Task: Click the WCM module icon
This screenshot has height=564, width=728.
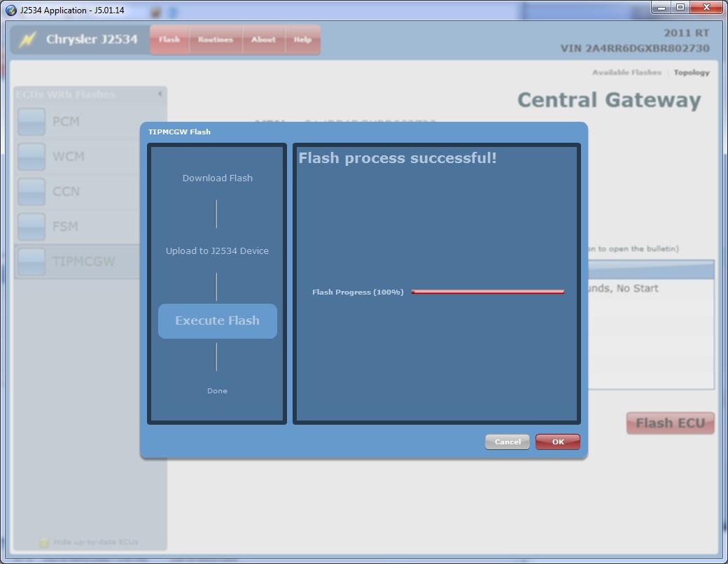Action: [x=31, y=157]
